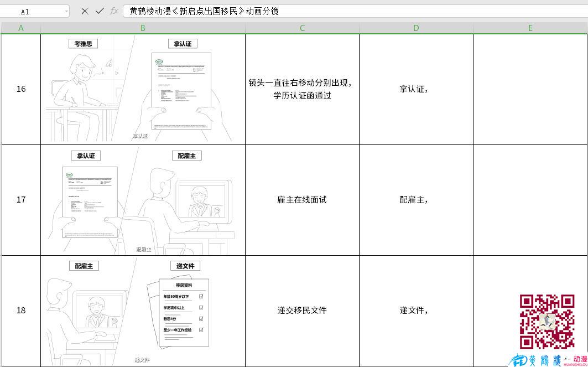
Task: Select column C header
Action: click(302, 28)
